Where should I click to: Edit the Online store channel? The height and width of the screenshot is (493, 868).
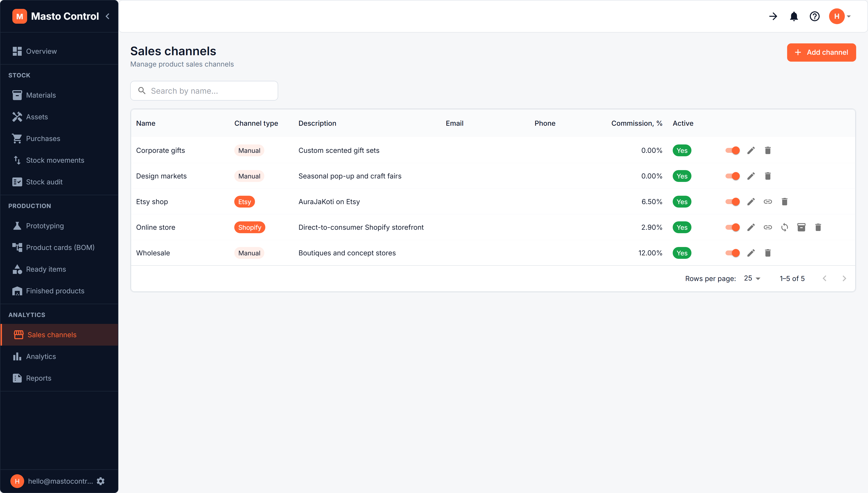pyautogui.click(x=751, y=227)
